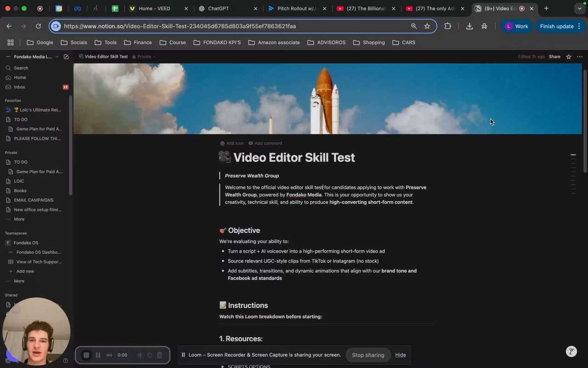588x368 pixels.
Task: Open the Notion AI assistant floating button
Action: point(571,351)
